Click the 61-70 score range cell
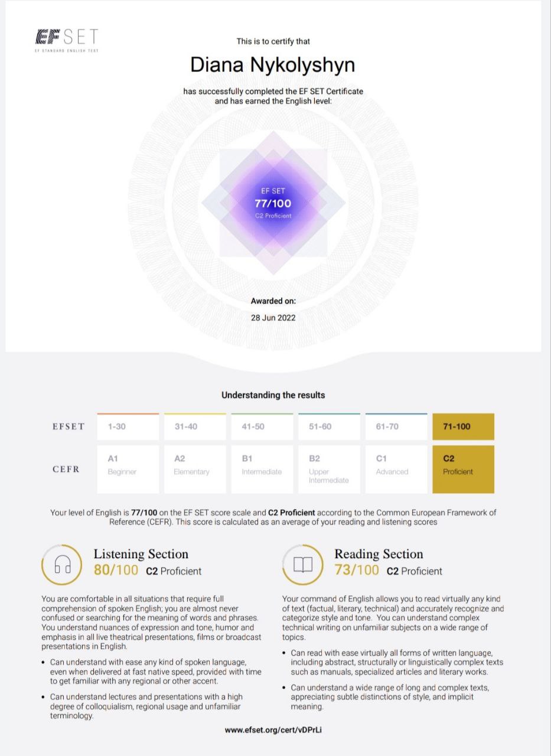The width and height of the screenshot is (551, 756). click(x=396, y=426)
